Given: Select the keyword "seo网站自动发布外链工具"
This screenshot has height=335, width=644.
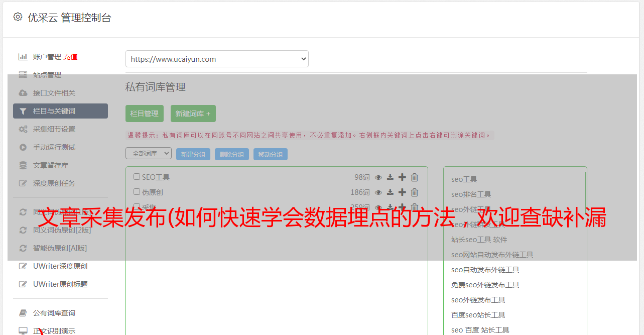Looking at the screenshot, I should (x=492, y=255).
